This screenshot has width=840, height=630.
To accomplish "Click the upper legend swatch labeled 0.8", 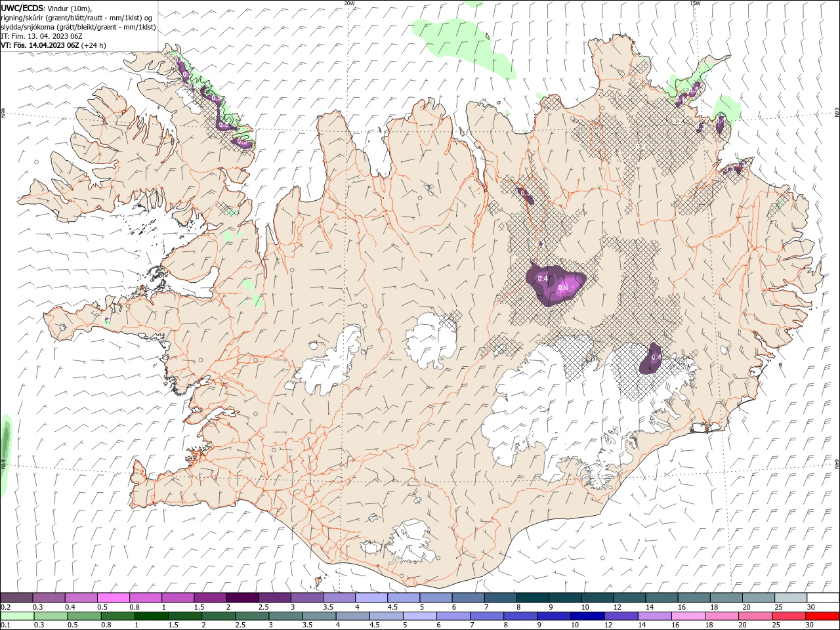I will (145, 598).
